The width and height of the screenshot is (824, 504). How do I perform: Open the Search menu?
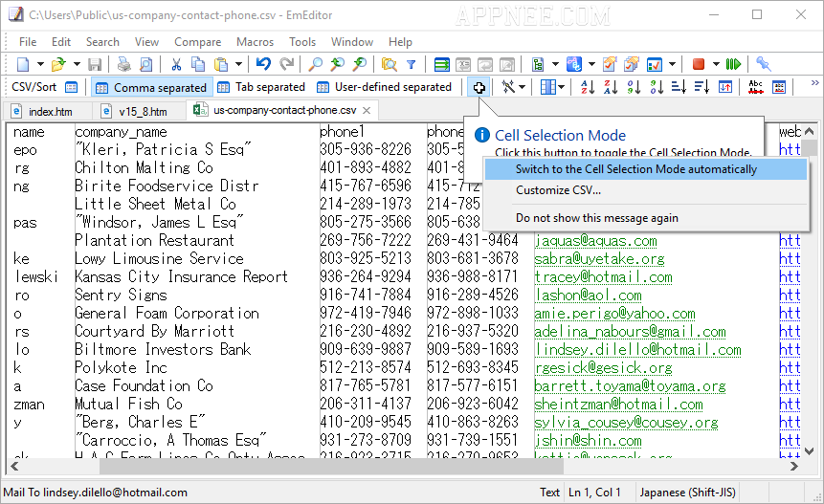point(102,42)
